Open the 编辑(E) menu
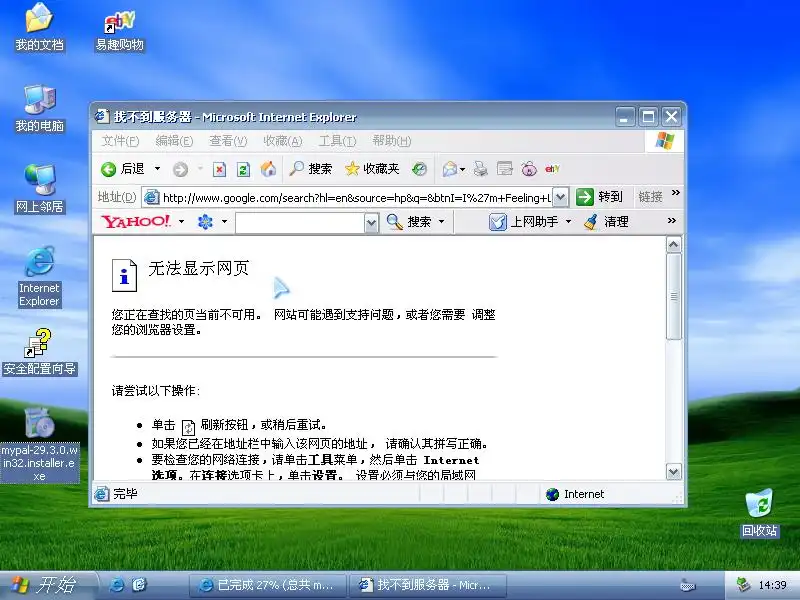Image resolution: width=800 pixels, height=600 pixels. click(x=174, y=141)
